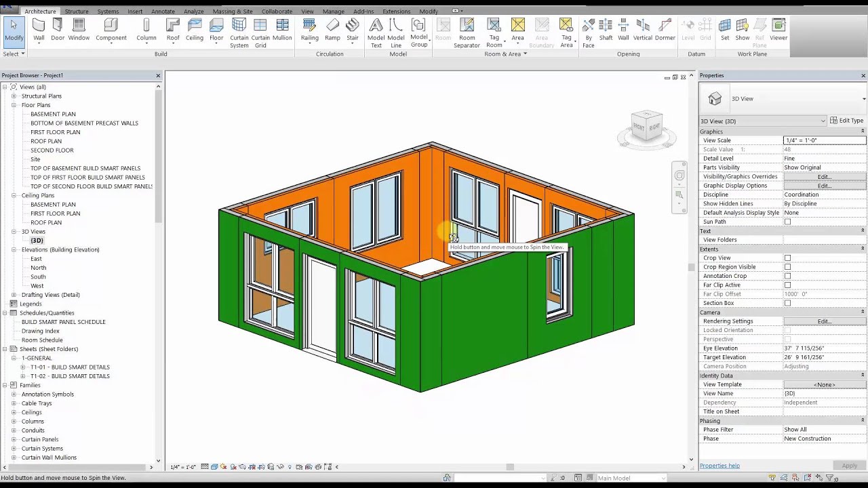Expand the Structural Plans tree node
This screenshot has width=868, height=488.
click(14, 96)
